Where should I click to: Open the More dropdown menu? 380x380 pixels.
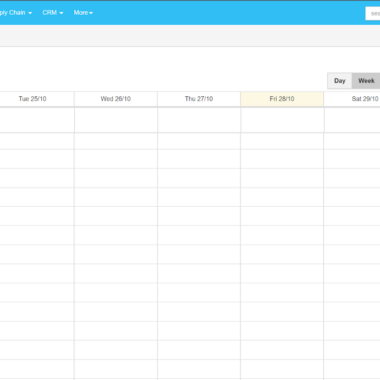(83, 13)
